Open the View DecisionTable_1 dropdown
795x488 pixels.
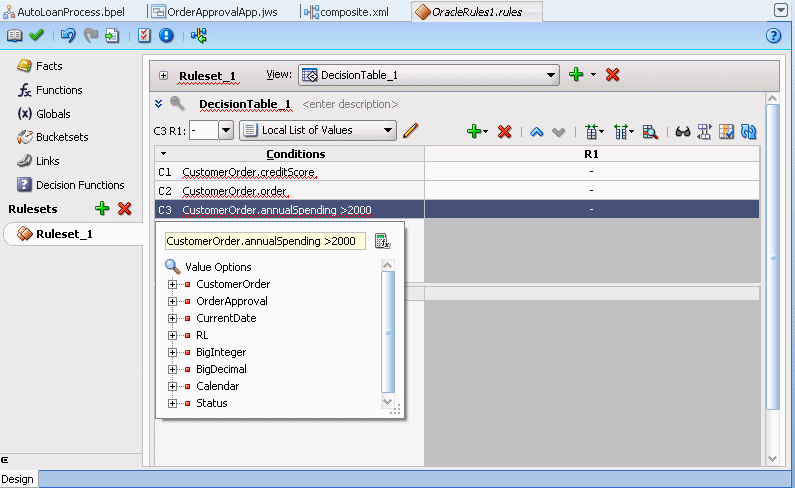click(x=429, y=75)
